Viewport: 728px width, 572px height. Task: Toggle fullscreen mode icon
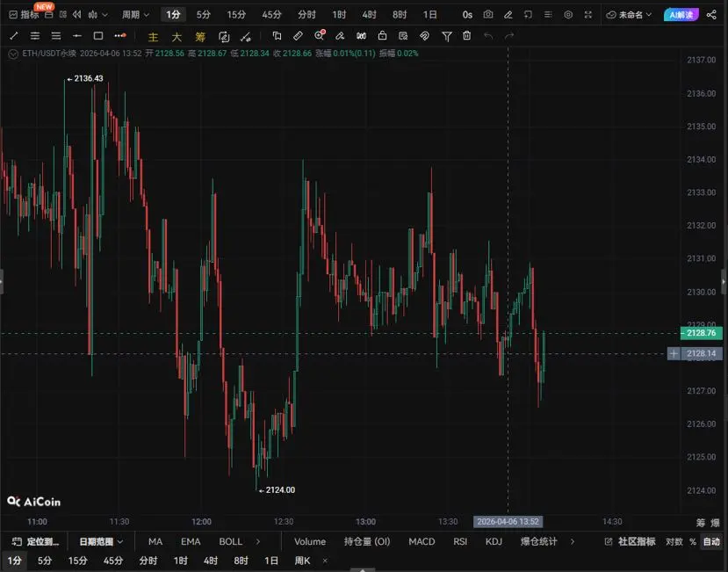point(588,15)
